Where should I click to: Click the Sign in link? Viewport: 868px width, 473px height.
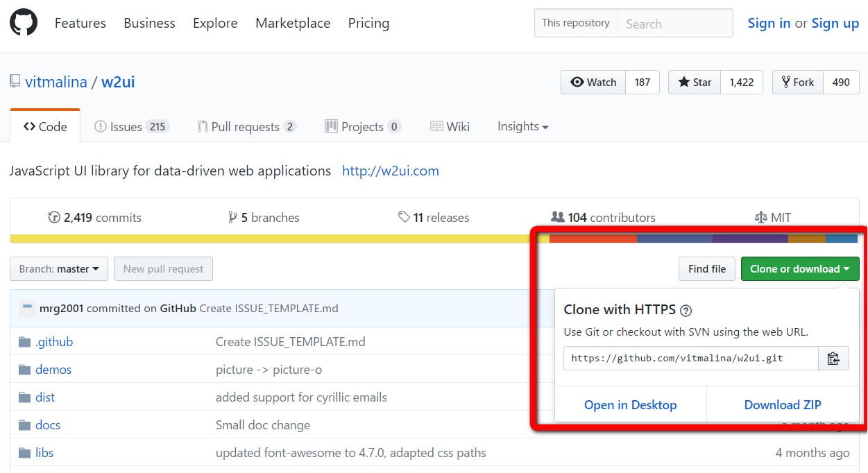tap(769, 23)
